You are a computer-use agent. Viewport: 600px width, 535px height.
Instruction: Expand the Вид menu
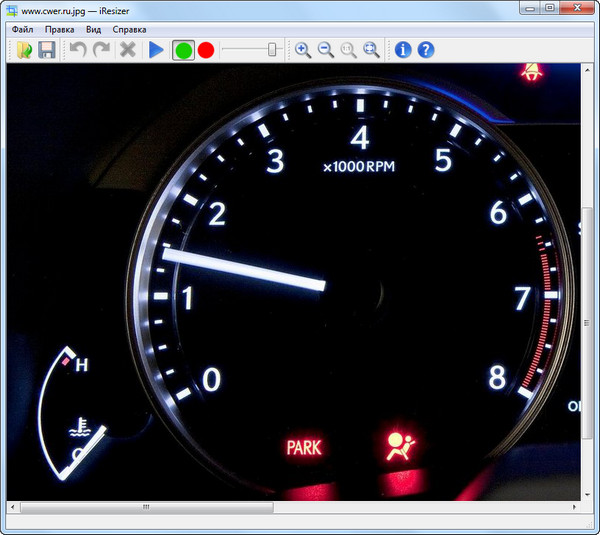(x=94, y=30)
